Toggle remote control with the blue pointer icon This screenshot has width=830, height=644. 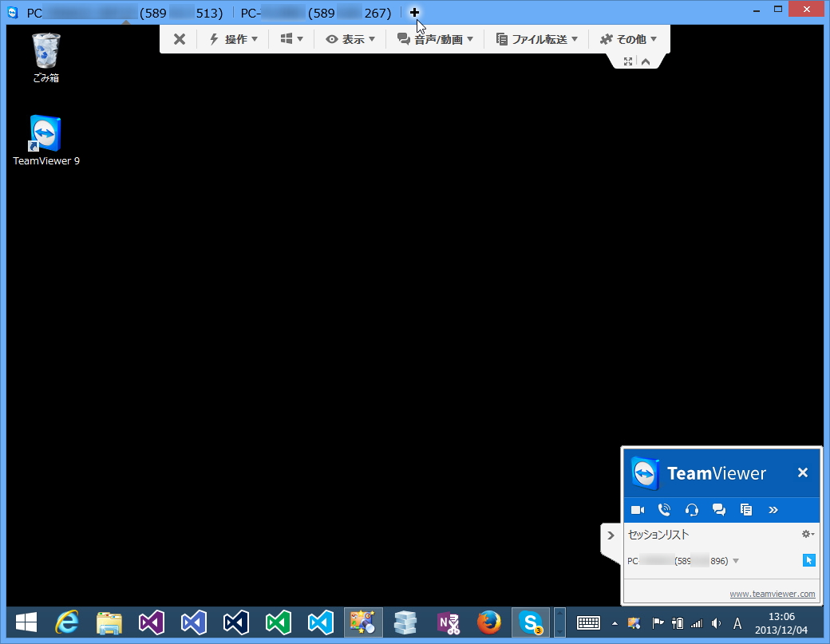click(x=808, y=560)
